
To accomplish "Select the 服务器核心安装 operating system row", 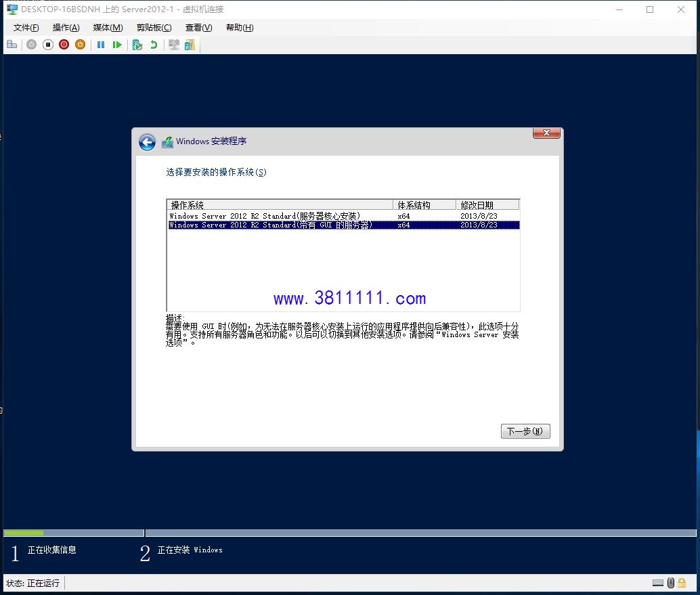I will (x=343, y=216).
